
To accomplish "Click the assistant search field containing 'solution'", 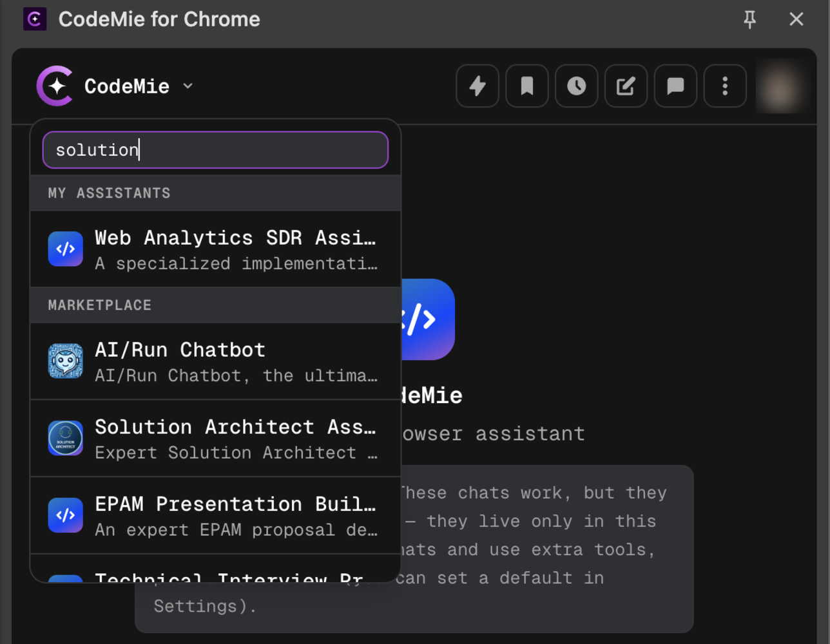I will point(215,150).
